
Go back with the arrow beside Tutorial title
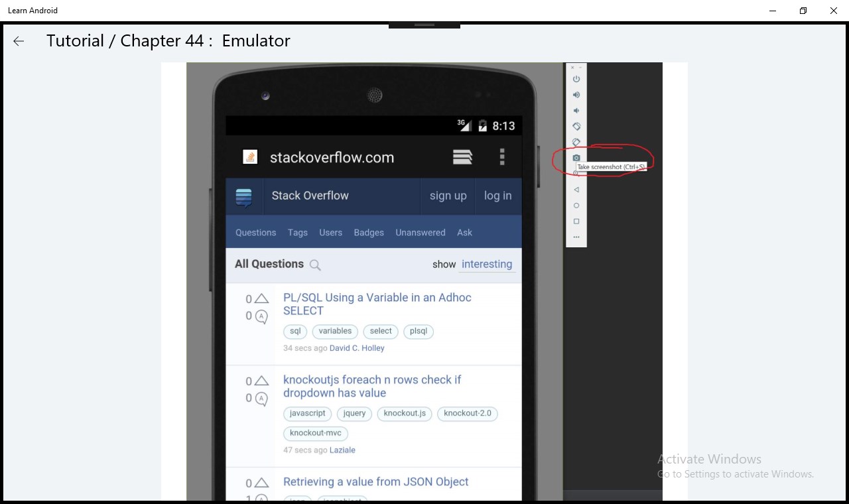[x=19, y=41]
